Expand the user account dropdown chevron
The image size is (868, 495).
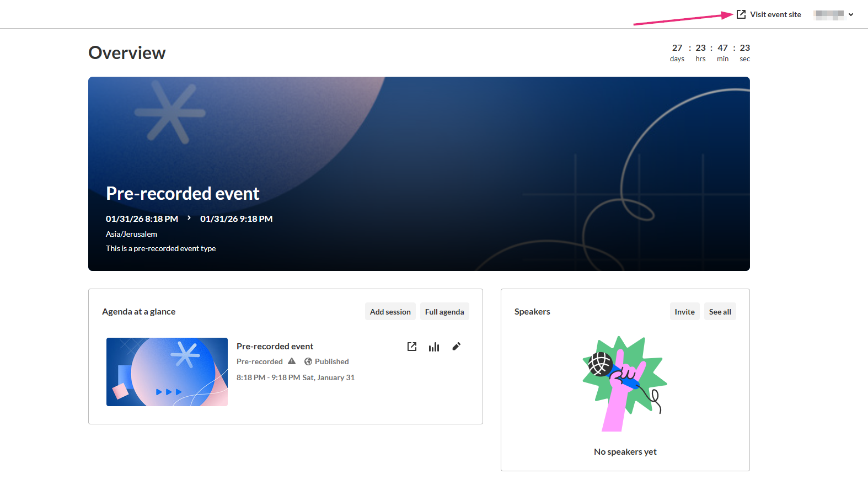coord(851,15)
